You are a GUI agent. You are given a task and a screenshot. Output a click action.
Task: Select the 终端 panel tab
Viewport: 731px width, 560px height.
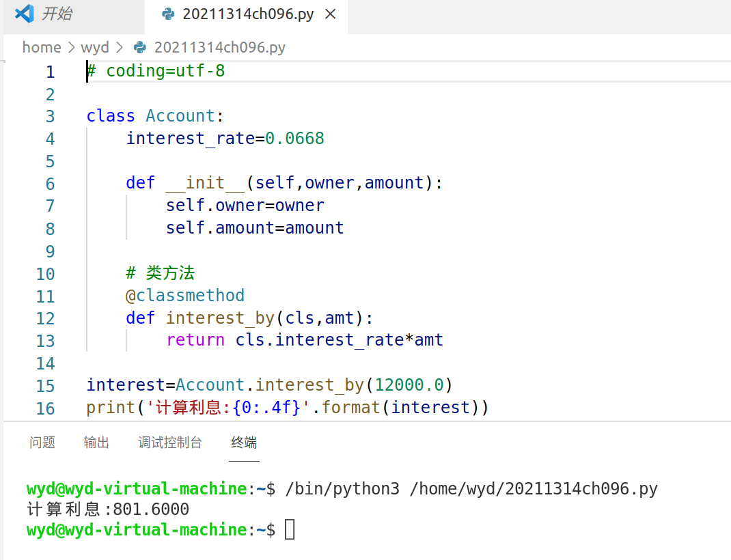pos(244,442)
